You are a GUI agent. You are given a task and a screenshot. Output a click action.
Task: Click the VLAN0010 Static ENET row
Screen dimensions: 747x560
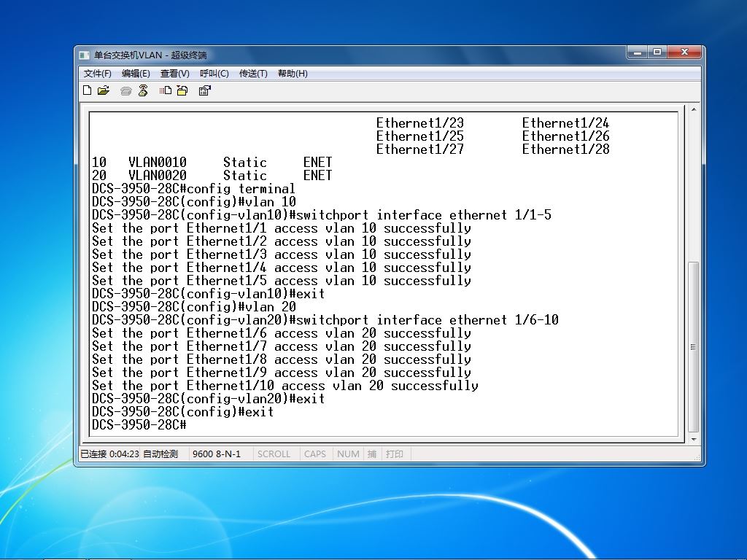(212, 163)
